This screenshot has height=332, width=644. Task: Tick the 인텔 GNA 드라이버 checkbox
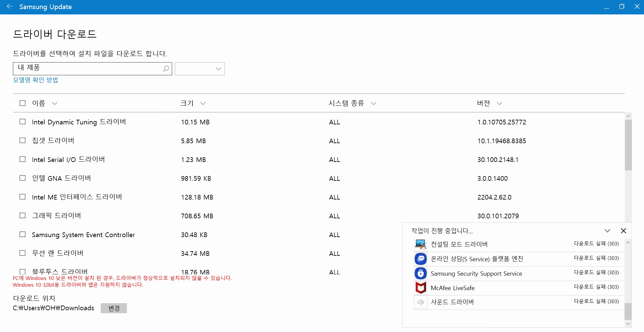pyautogui.click(x=22, y=178)
